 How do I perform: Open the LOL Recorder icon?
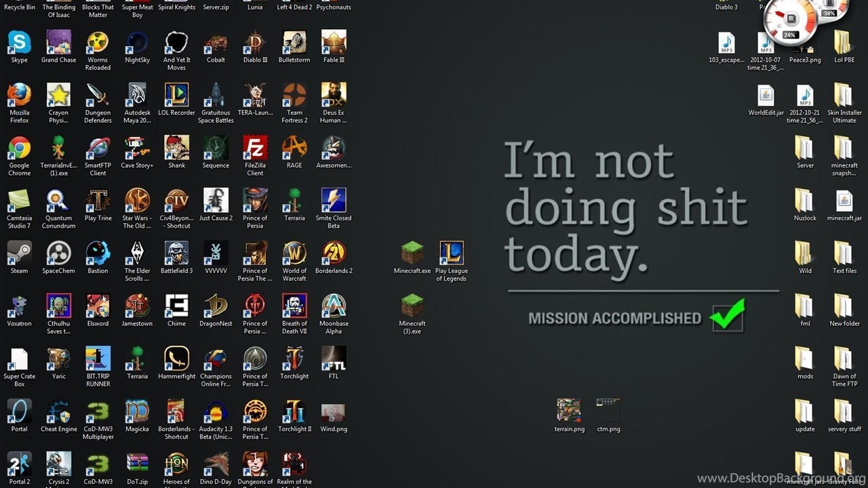pos(176,96)
